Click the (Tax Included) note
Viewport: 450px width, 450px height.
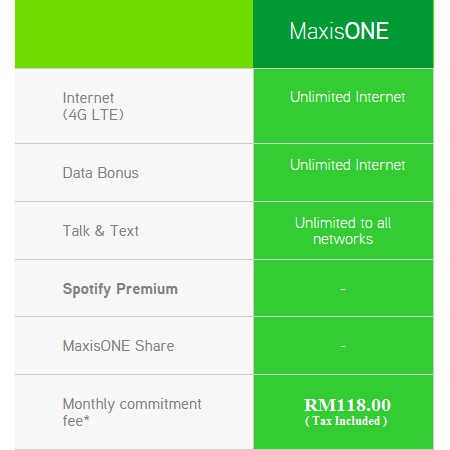346,421
